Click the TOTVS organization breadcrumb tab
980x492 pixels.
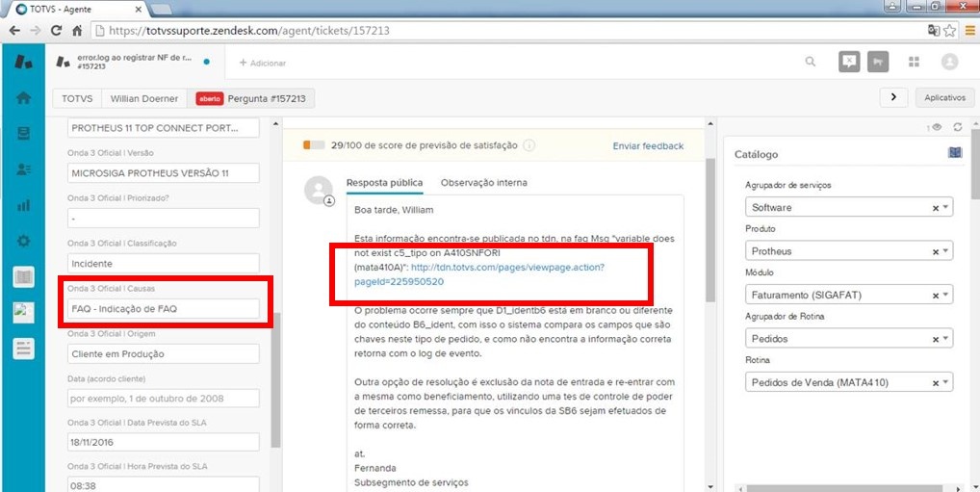pyautogui.click(x=78, y=98)
